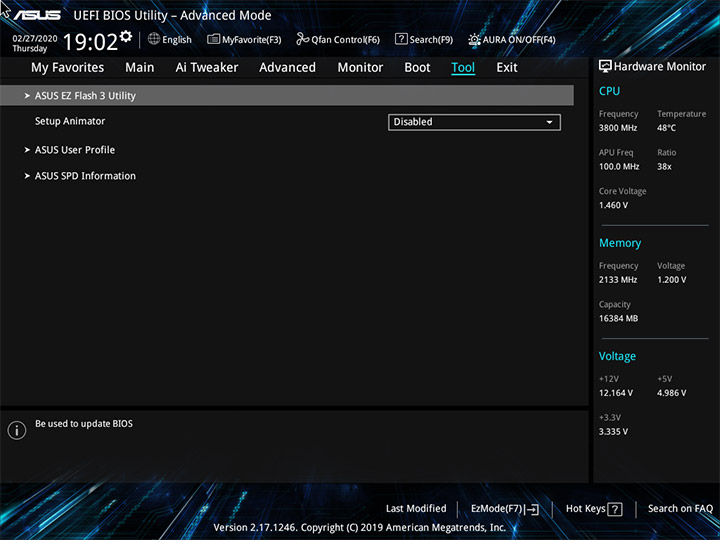Screen dimensions: 720x540
Task: Click the Hot Keys question mark icon
Action: (615, 509)
